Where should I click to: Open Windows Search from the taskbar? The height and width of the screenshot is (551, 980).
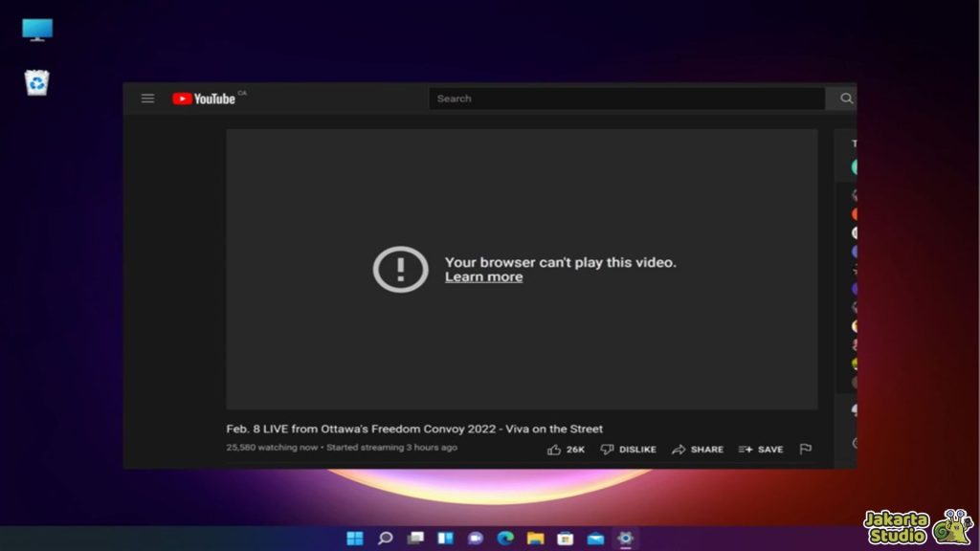(385, 536)
